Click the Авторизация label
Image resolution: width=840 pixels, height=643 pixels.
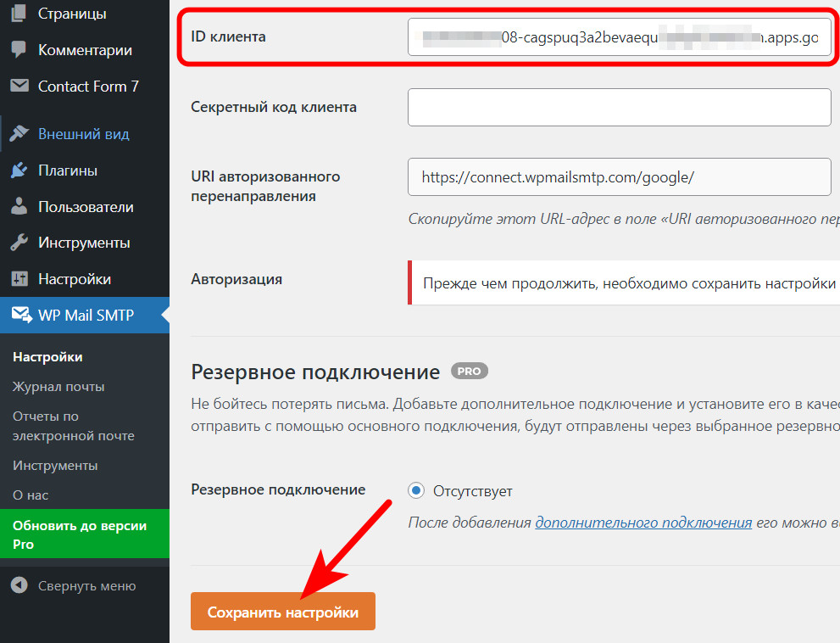(x=236, y=279)
